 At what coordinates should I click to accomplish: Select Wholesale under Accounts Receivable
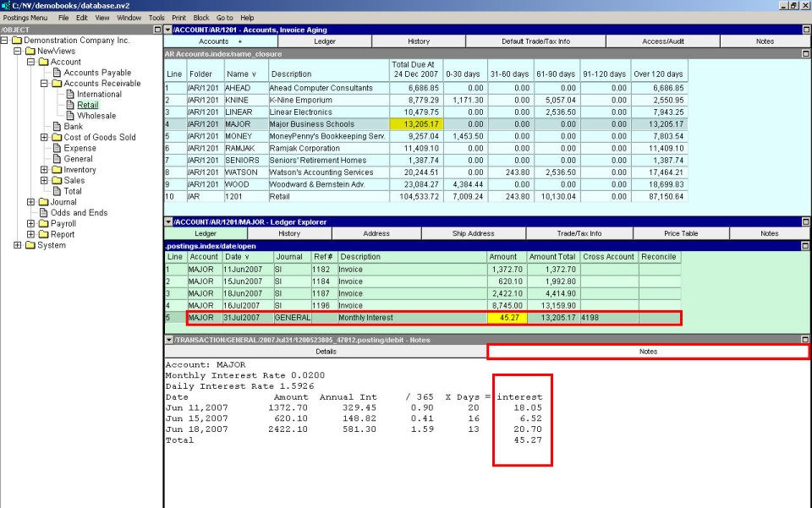pos(96,116)
